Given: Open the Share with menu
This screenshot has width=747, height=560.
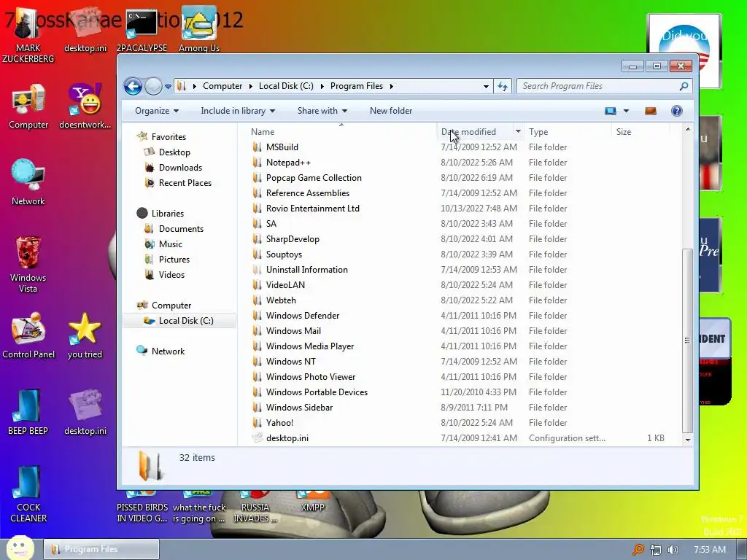Looking at the screenshot, I should coord(322,111).
